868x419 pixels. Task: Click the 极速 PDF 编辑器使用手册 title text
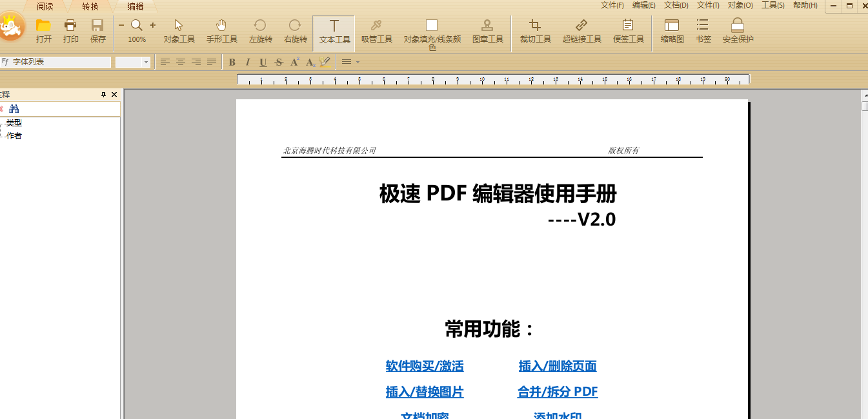(498, 193)
